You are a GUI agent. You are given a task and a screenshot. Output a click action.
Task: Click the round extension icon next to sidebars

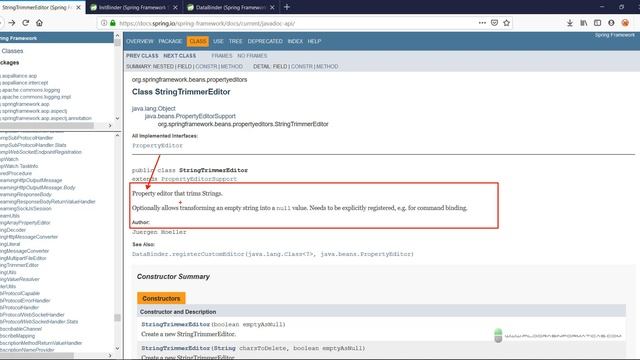pos(611,23)
